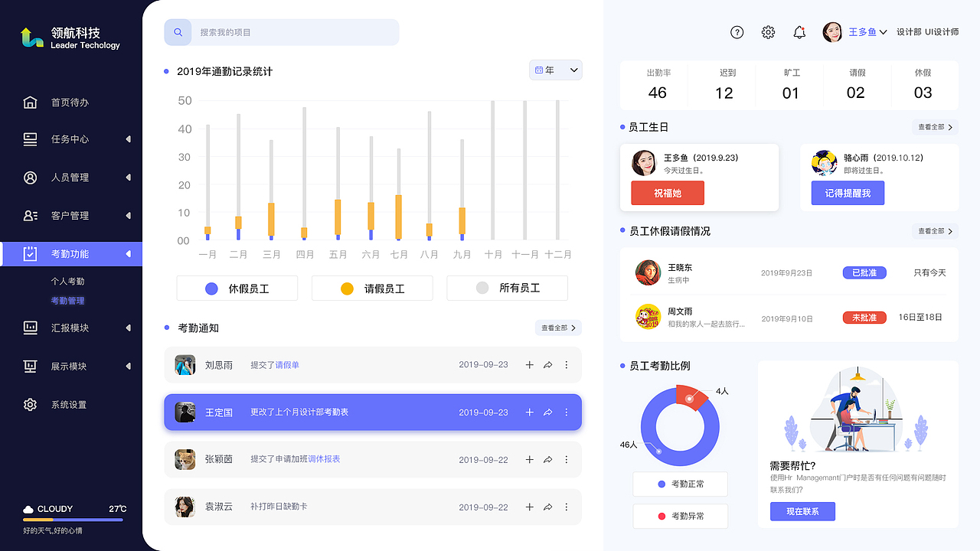Image resolution: width=980 pixels, height=551 pixels.
Task: Toggle the 请假员工 legend filter
Action: point(372,288)
